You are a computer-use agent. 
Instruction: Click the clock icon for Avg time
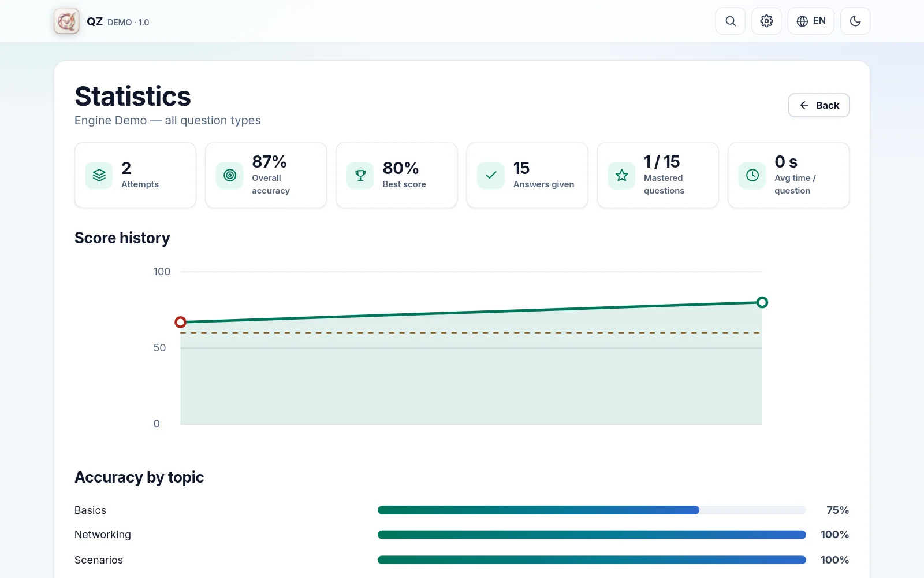click(752, 175)
